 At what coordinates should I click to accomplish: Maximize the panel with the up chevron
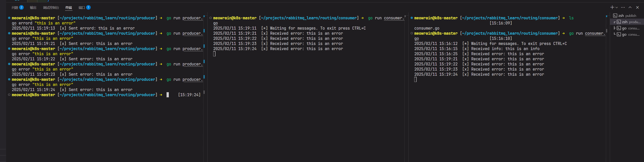(x=630, y=8)
